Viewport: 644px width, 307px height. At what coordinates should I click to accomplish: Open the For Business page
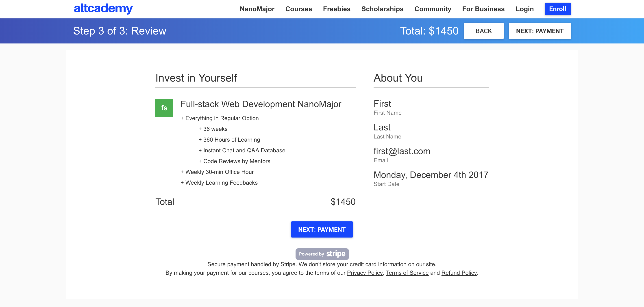[x=483, y=9]
